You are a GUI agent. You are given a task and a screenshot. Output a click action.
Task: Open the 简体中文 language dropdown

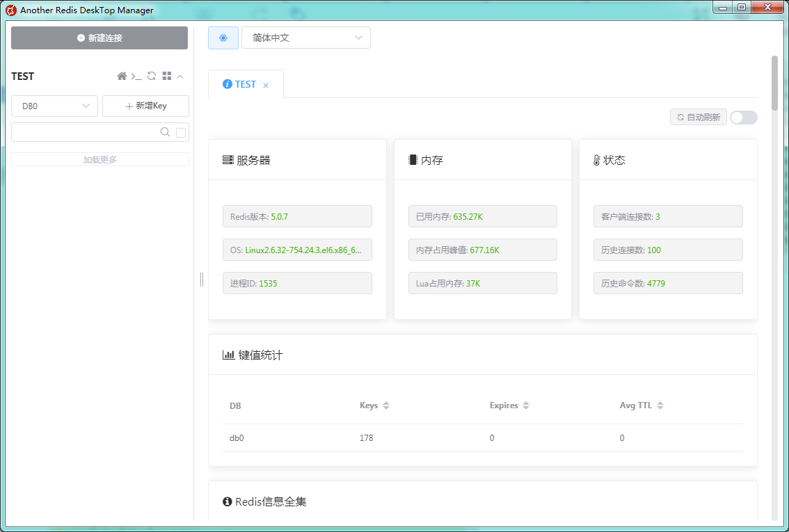click(306, 38)
